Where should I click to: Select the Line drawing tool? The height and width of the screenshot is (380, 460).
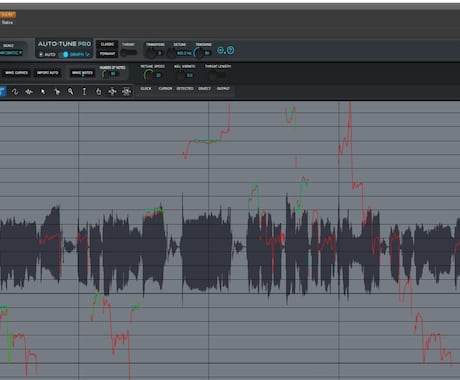click(2, 91)
